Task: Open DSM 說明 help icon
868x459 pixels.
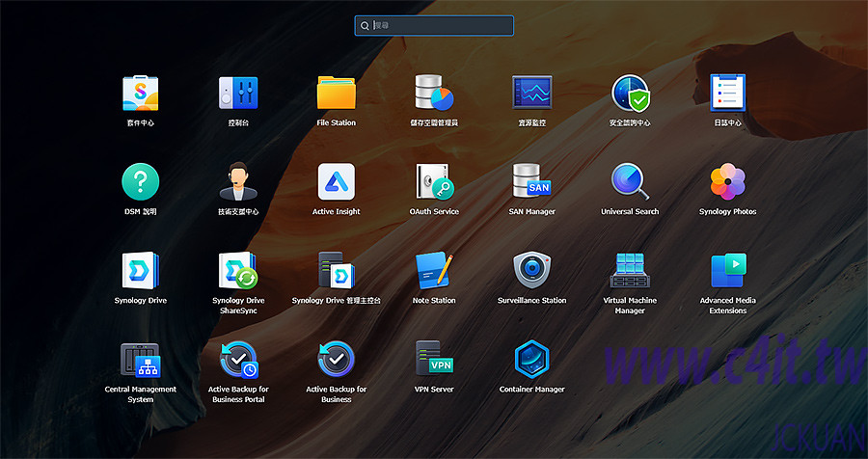Action: (x=140, y=181)
